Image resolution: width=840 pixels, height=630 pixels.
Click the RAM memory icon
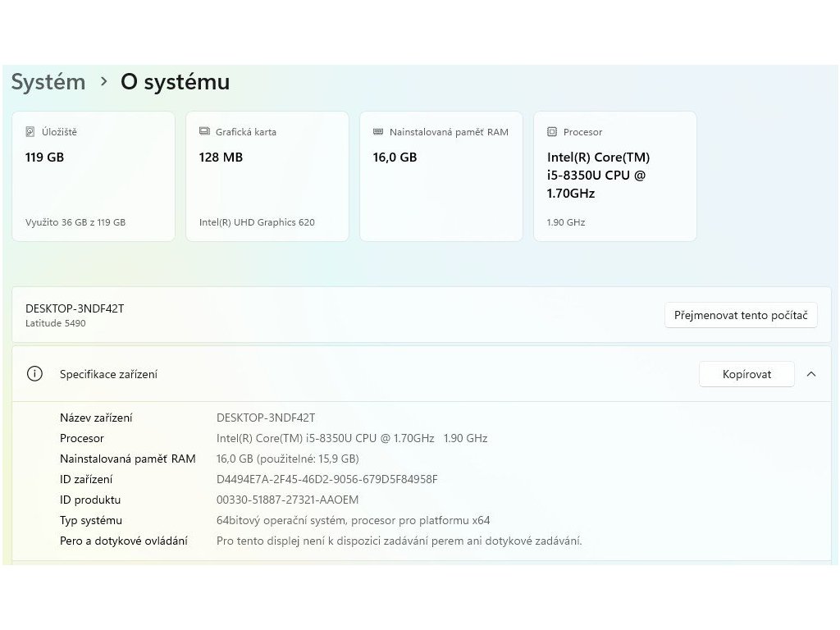click(378, 131)
